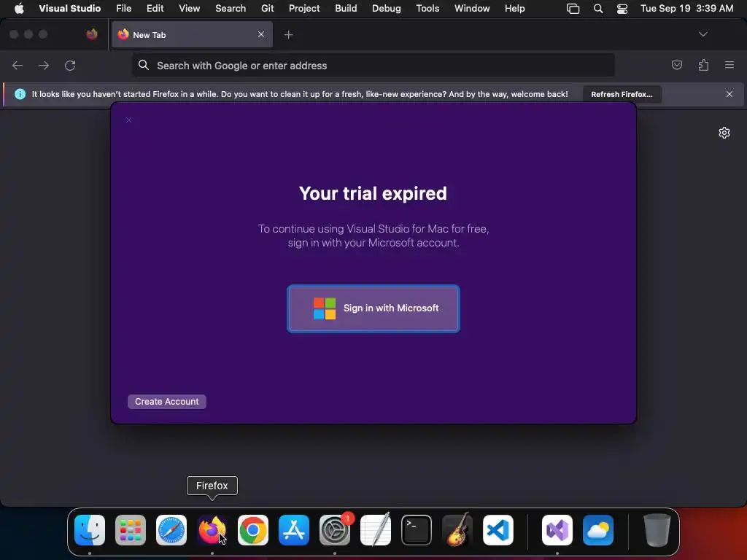Click the pinned Firefox tab icon
Screen dimensions: 747x560
tap(92, 34)
